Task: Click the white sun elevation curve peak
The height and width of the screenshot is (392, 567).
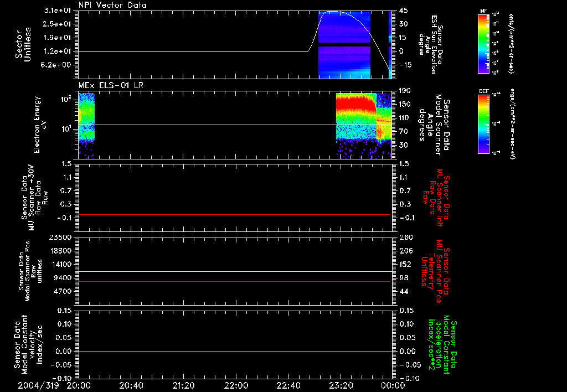Action: pyautogui.click(x=333, y=12)
